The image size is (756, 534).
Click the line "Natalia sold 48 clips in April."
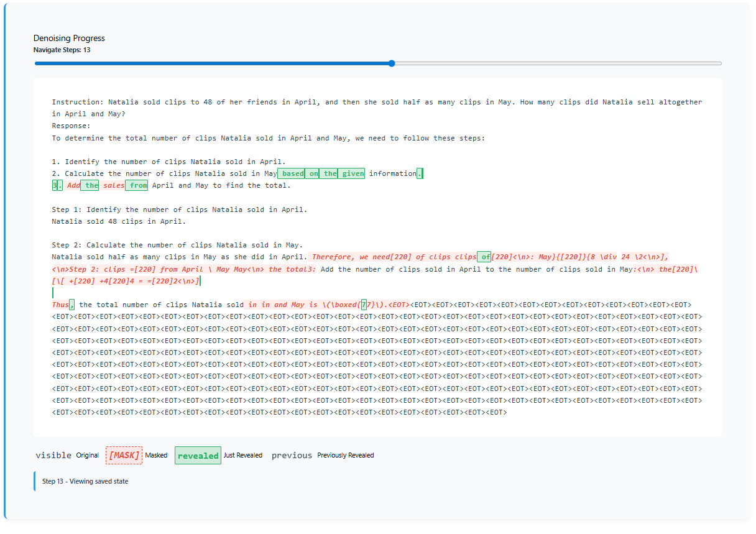pos(119,221)
